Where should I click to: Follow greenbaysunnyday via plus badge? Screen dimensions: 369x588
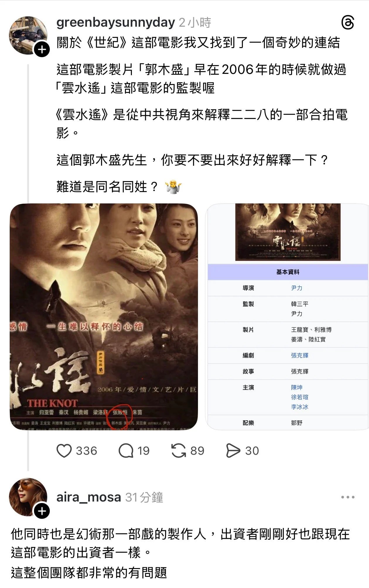coord(42,50)
